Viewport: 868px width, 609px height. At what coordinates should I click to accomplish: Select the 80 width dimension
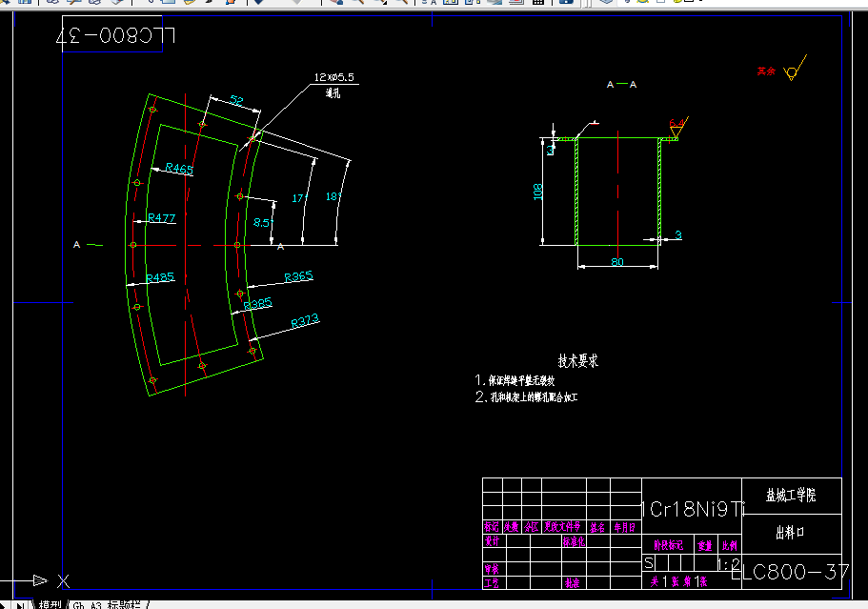click(617, 262)
